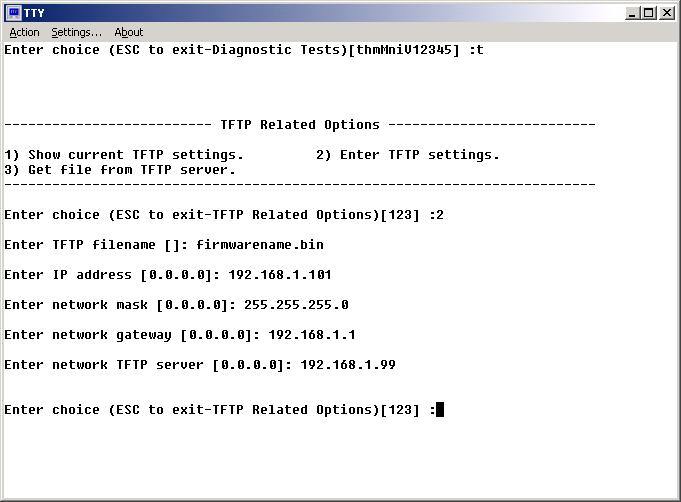Click the blinking cursor at the prompt
The image size is (681, 502).
click(x=440, y=409)
